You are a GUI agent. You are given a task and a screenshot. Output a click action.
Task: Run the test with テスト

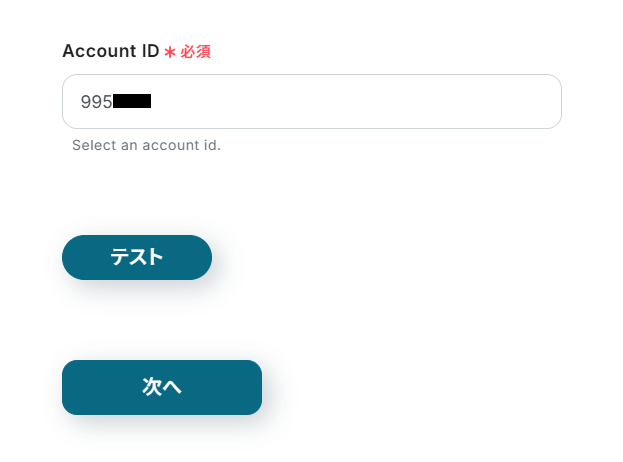pyautogui.click(x=137, y=257)
